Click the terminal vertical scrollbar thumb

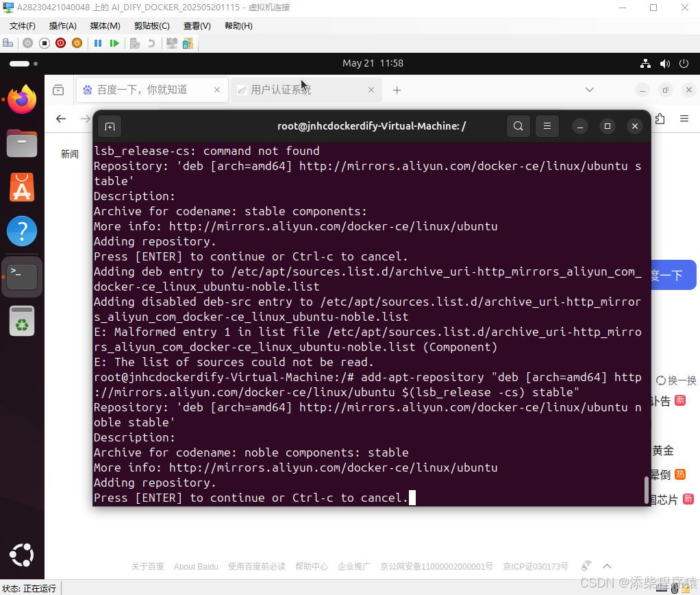coord(646,490)
